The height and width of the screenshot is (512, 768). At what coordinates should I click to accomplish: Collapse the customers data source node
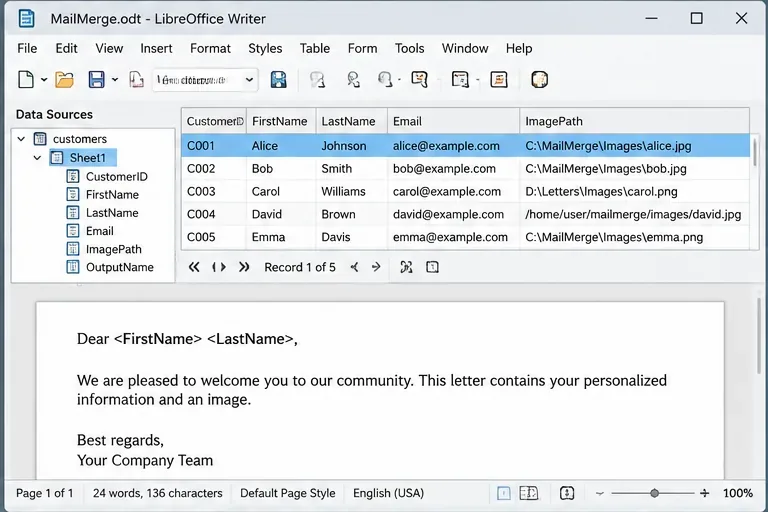21,139
